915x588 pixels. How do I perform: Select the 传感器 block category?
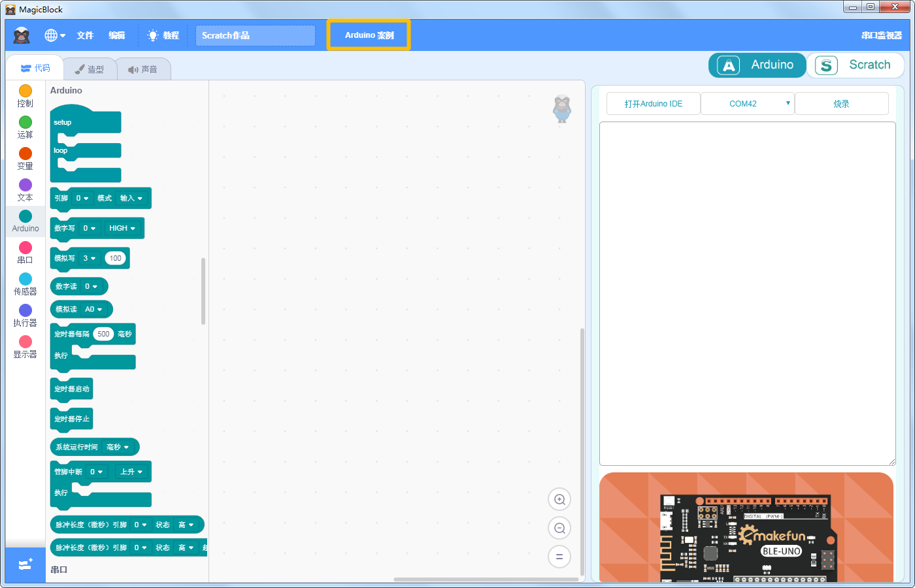pyautogui.click(x=25, y=284)
